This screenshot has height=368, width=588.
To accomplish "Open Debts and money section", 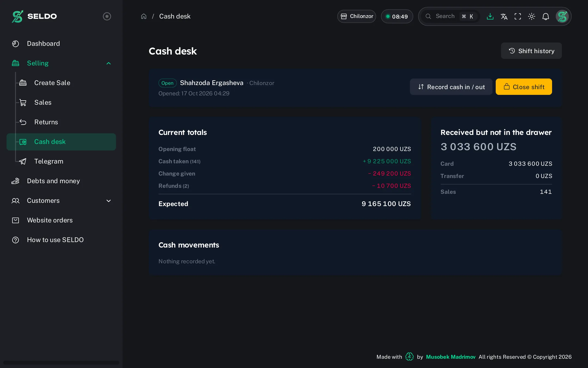I will (61, 181).
